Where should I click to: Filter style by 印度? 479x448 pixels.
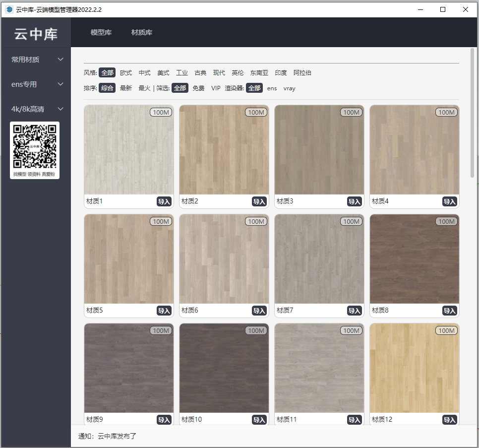[281, 73]
